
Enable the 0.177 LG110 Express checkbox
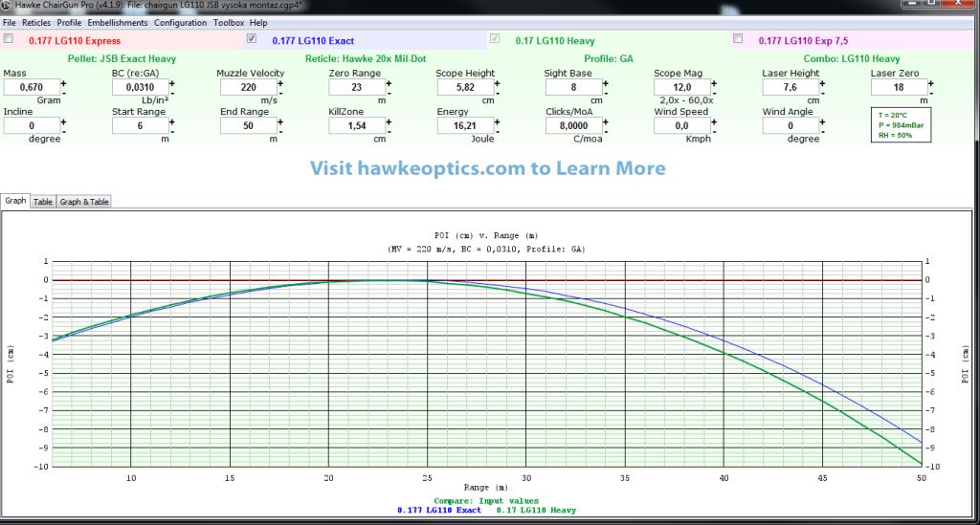click(9, 39)
